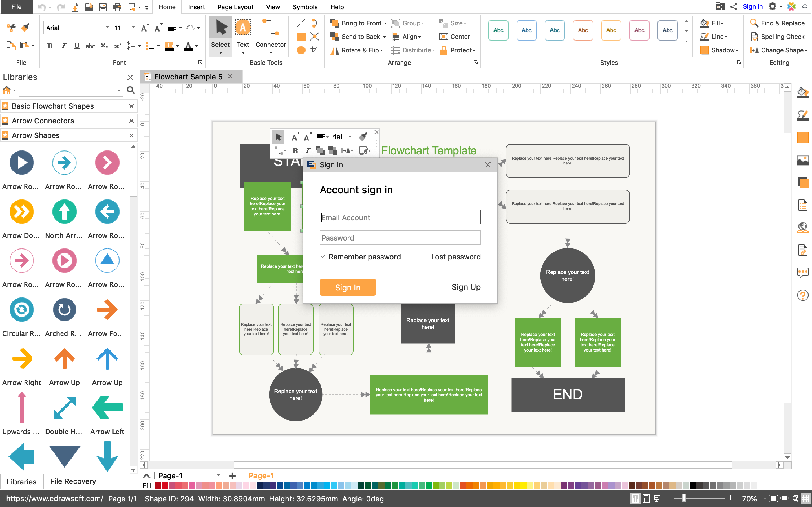The height and width of the screenshot is (507, 812).
Task: Switch to the File Recovery tab
Action: point(73,481)
